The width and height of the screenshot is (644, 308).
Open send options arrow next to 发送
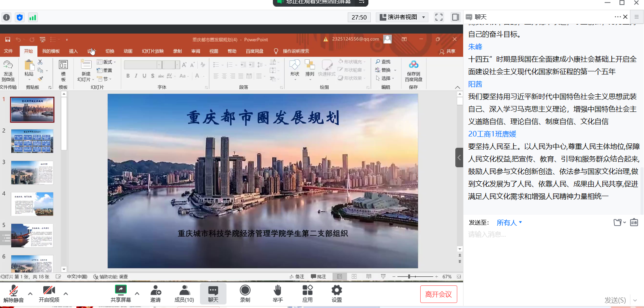tap(635, 300)
